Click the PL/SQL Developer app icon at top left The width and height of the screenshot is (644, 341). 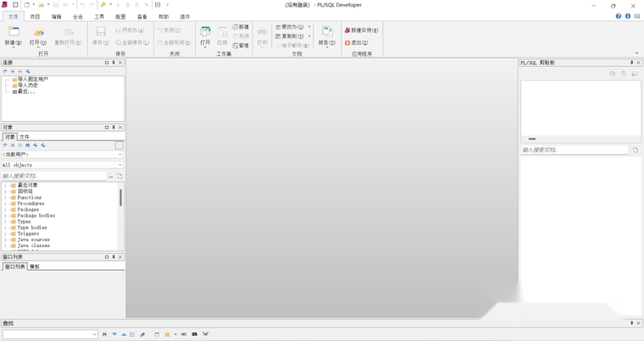4,5
